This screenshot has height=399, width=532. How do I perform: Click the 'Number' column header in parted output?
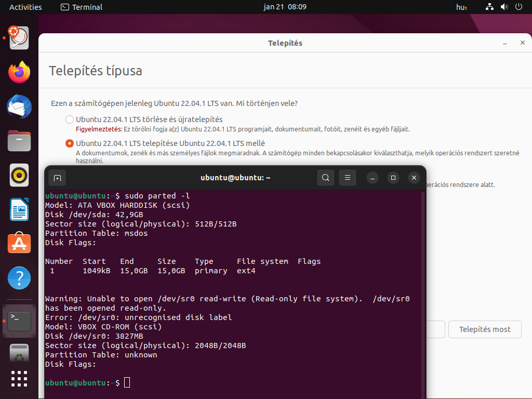(59, 261)
